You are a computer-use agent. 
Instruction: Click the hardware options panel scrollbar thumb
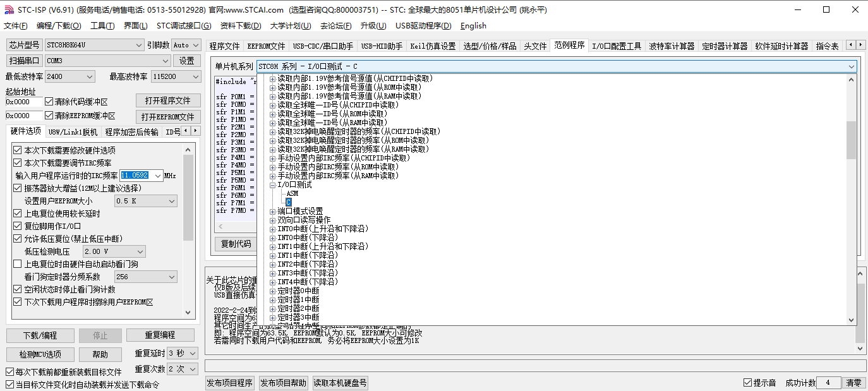pos(188,198)
